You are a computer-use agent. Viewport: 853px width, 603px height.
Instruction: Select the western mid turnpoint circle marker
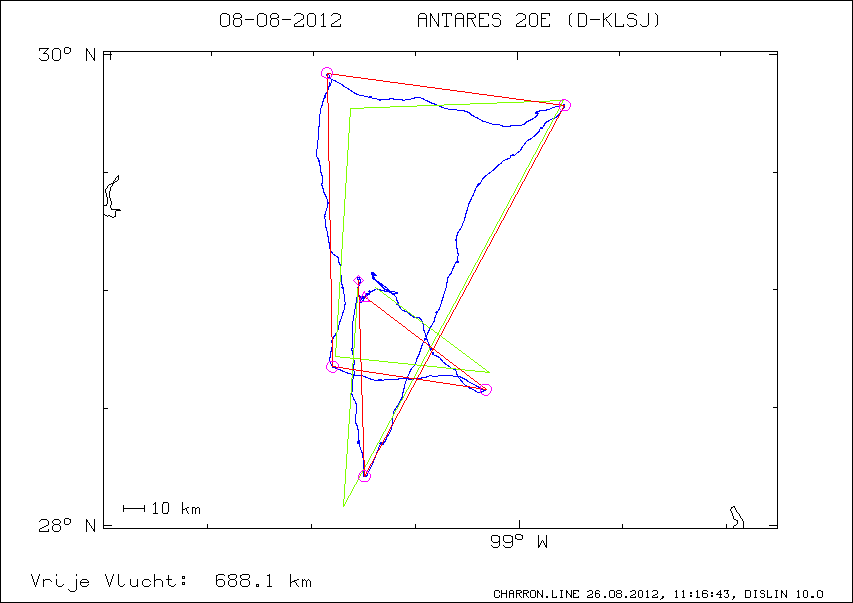pyautogui.click(x=332, y=366)
